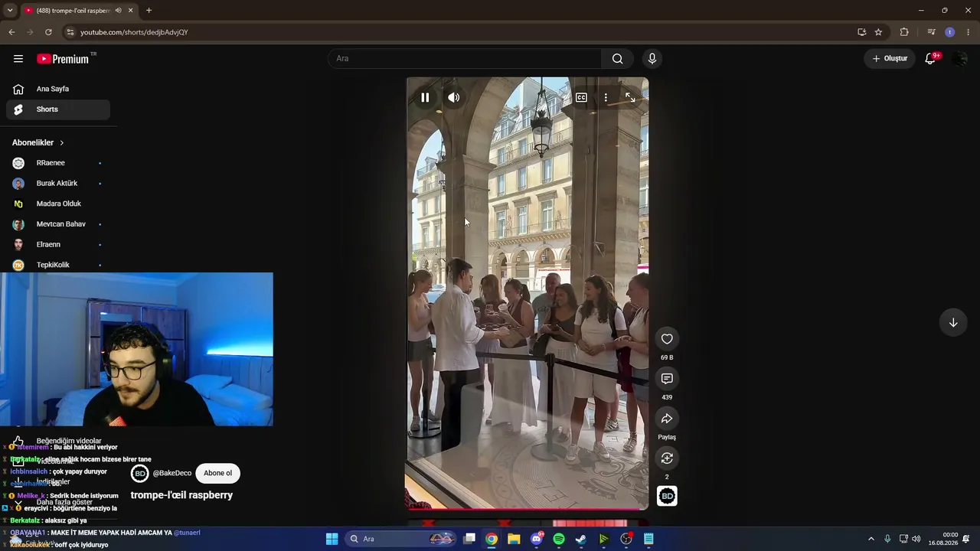Click the BD channel avatar beside @BakeDeco

[x=139, y=474]
